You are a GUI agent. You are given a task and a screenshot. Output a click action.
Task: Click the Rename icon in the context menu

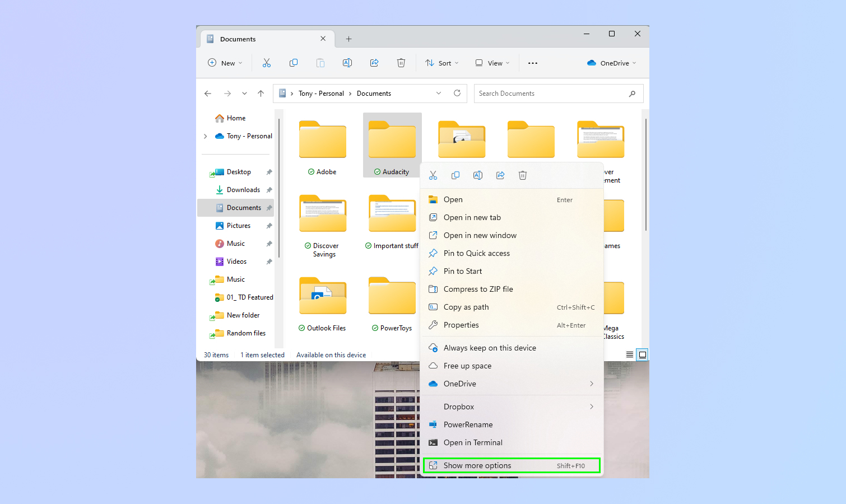click(478, 175)
